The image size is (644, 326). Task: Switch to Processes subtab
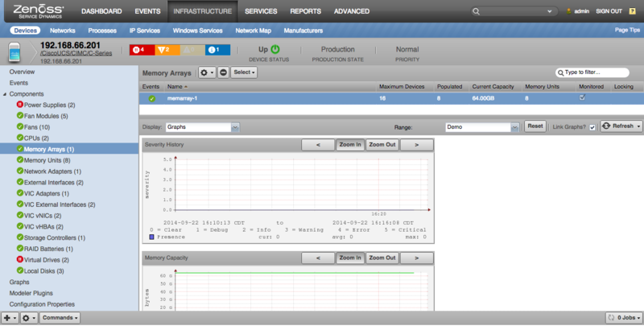click(102, 31)
